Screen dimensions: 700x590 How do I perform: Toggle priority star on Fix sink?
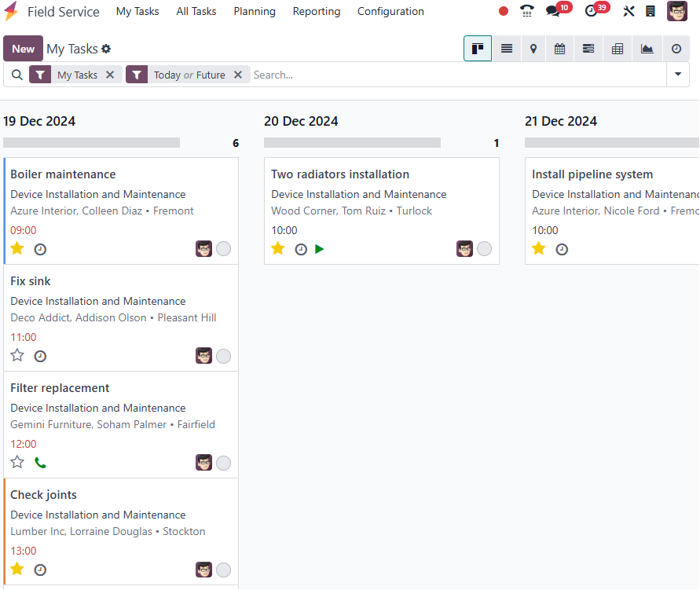[17, 356]
